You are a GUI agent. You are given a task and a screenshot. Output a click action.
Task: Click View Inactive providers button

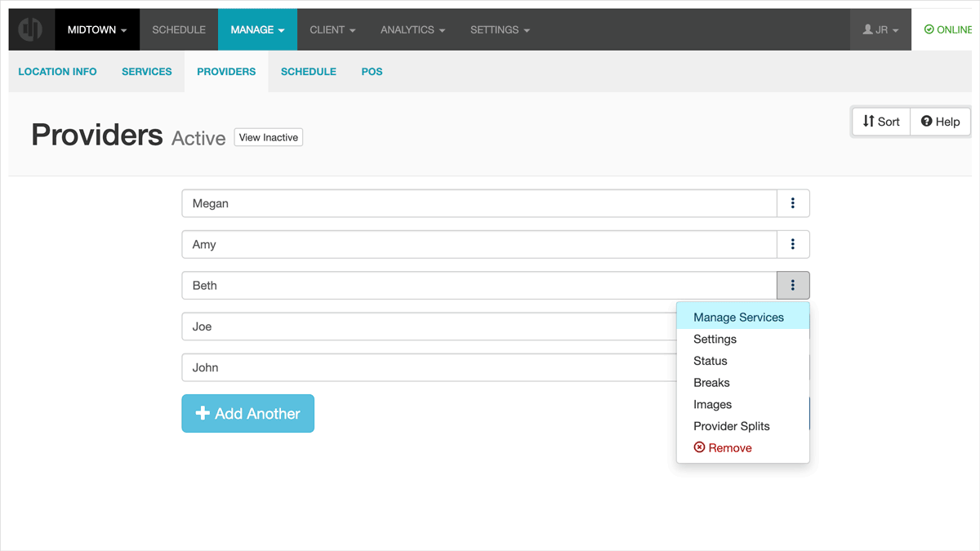[269, 137]
